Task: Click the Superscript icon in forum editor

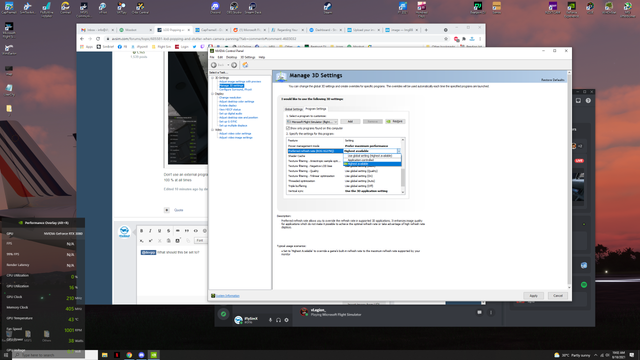Action: 150,241
